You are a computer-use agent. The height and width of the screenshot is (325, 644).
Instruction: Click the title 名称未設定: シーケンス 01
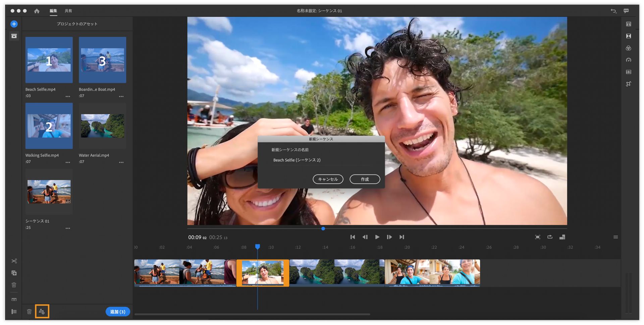(x=319, y=11)
